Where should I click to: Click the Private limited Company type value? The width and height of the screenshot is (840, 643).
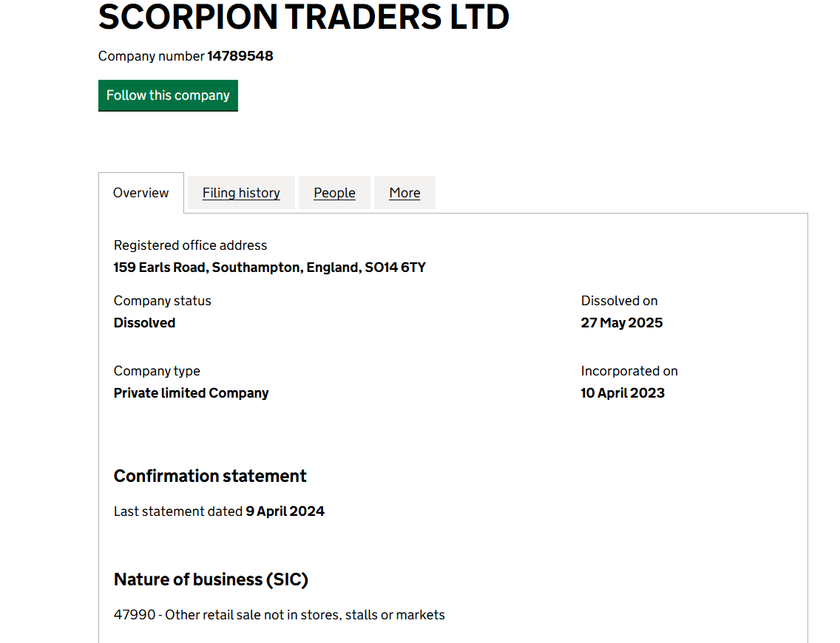pyautogui.click(x=191, y=393)
